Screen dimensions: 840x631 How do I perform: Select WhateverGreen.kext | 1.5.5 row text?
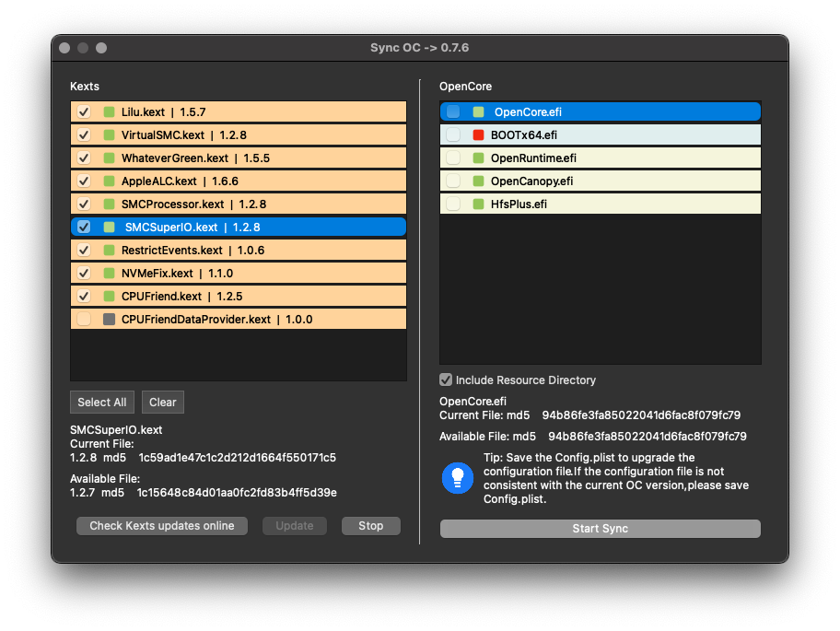tap(195, 158)
